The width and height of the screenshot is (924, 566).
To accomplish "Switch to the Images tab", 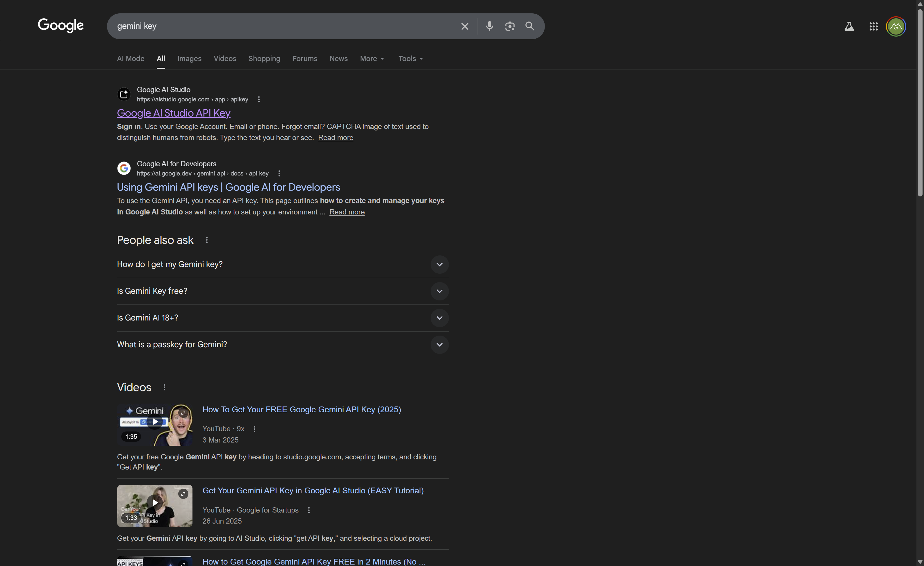I will tap(189, 58).
